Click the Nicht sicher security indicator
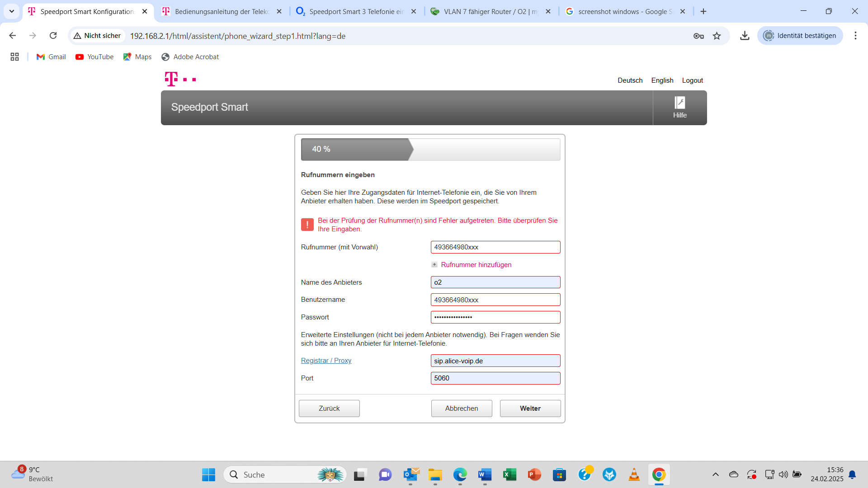This screenshot has height=488, width=868. coord(97,36)
